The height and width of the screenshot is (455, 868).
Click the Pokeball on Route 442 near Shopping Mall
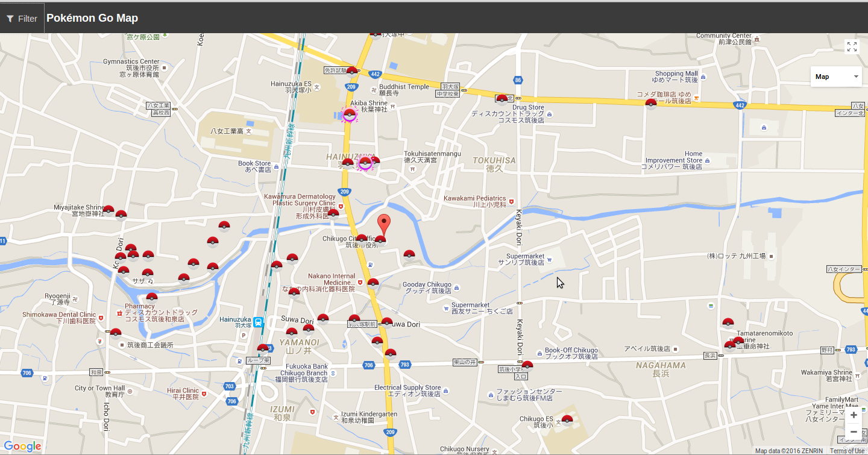(x=651, y=104)
